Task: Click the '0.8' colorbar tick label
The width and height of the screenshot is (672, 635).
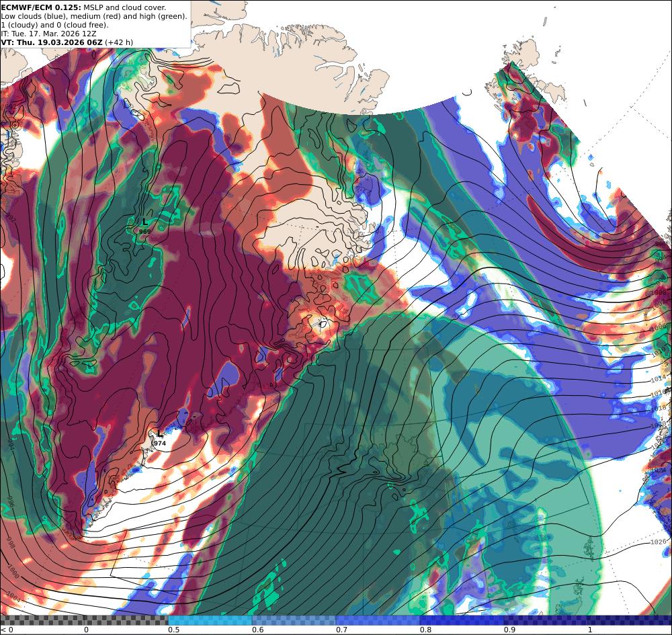Action: [425, 630]
